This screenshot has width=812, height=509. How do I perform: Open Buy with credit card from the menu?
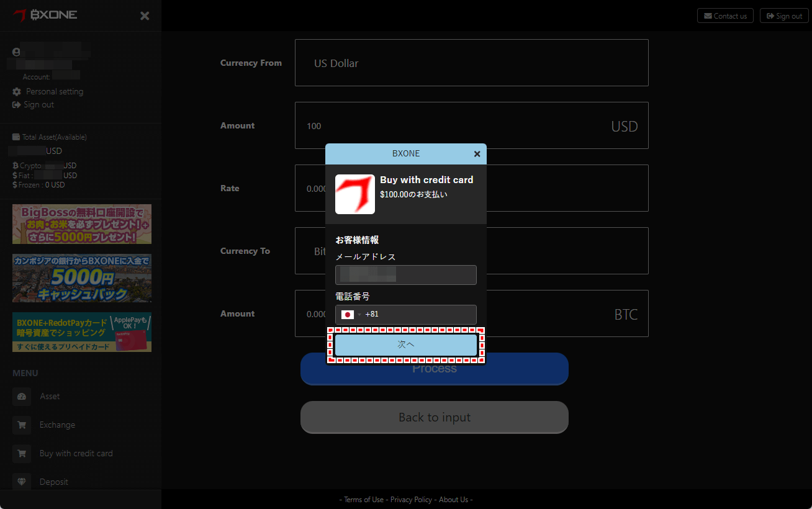pos(76,453)
